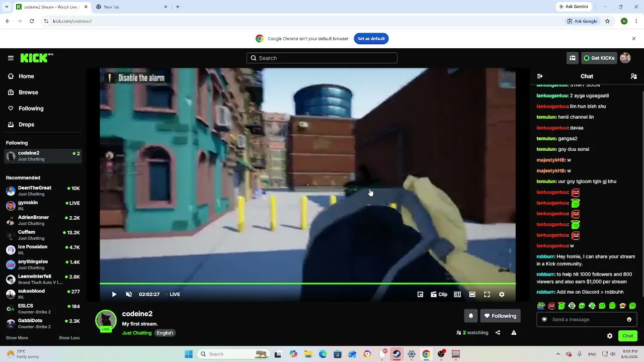Open chat users list icon
This screenshot has width=644, height=362.
634,76
